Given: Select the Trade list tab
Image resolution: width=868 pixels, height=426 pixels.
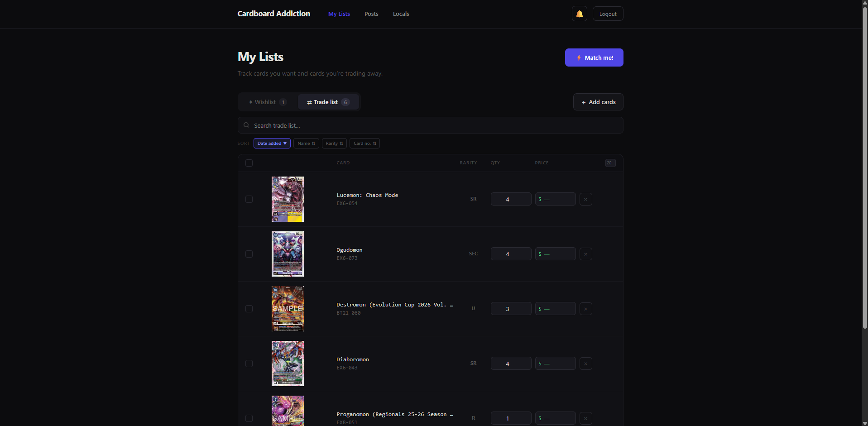Looking at the screenshot, I should click(x=328, y=102).
